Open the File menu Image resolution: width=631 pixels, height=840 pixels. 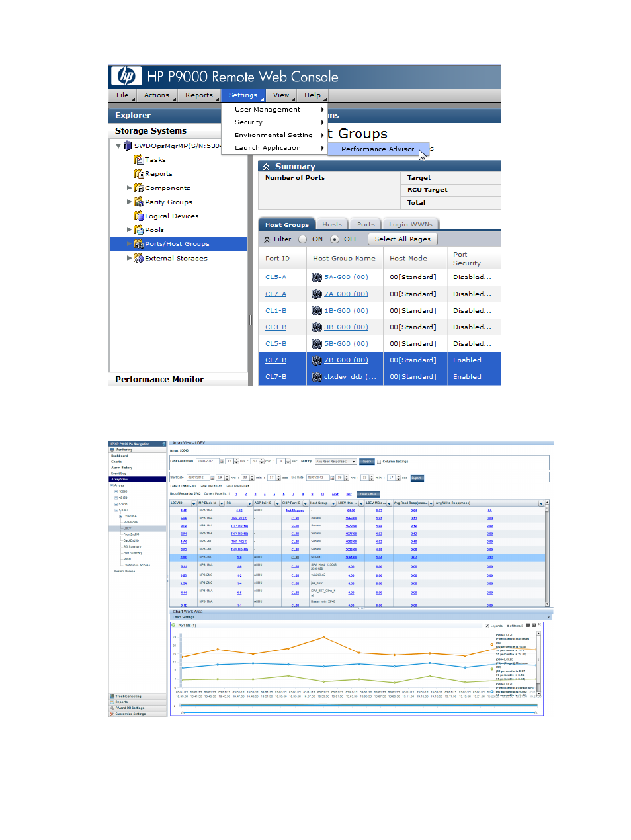(x=122, y=95)
